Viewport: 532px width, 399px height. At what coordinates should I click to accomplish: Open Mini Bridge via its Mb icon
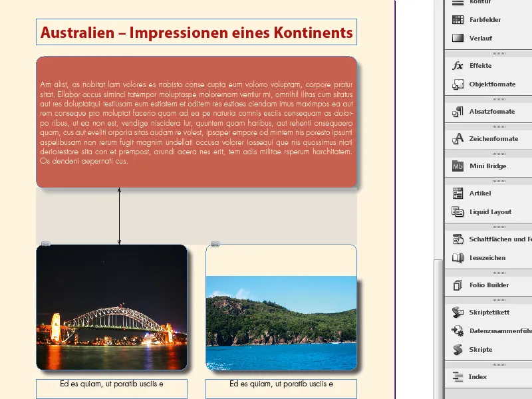(x=457, y=166)
